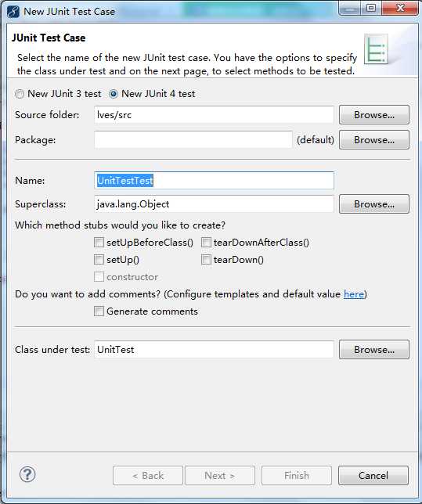422x504 pixels.
Task: Click the help question mark icon
Action: click(27, 474)
